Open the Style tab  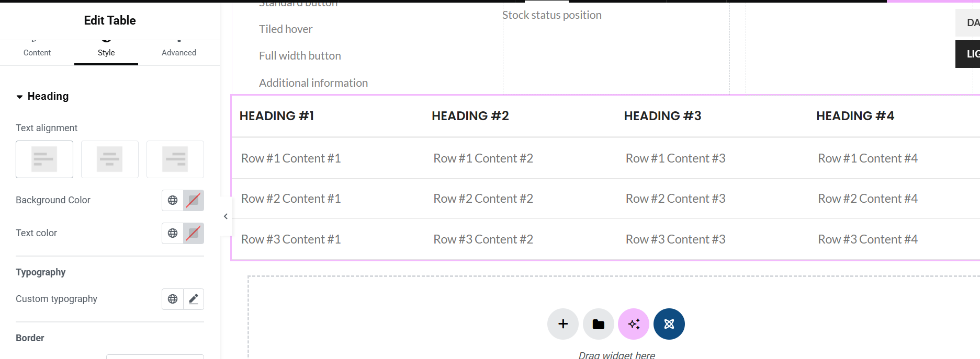pos(106,52)
